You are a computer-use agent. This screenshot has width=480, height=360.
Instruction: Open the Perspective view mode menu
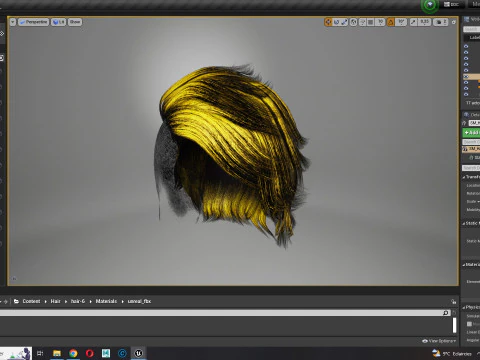[33, 22]
